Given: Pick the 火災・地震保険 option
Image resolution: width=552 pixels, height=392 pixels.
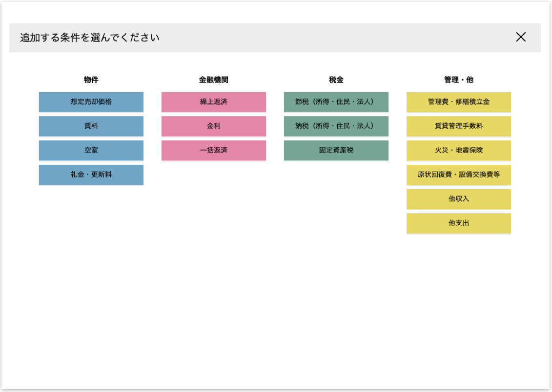Looking at the screenshot, I should coord(459,150).
